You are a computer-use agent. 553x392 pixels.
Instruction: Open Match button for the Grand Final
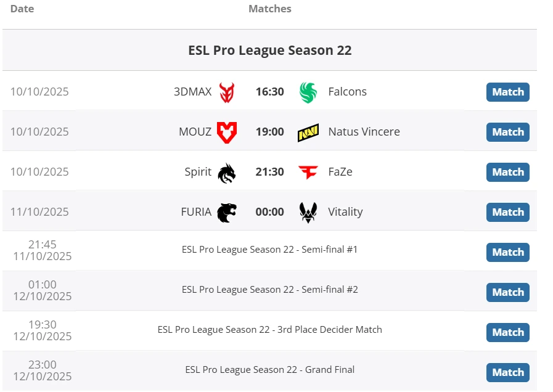click(507, 373)
